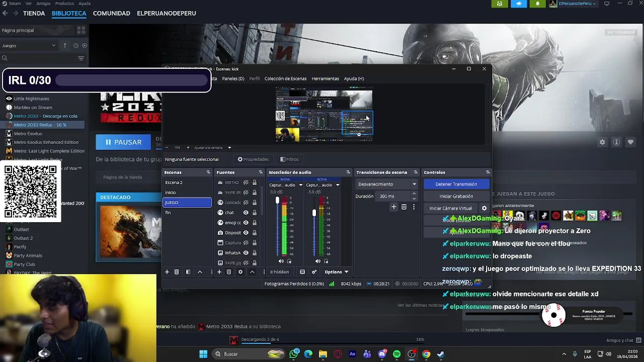Open scene filters icon in Escenas toolbar

pos(188,272)
